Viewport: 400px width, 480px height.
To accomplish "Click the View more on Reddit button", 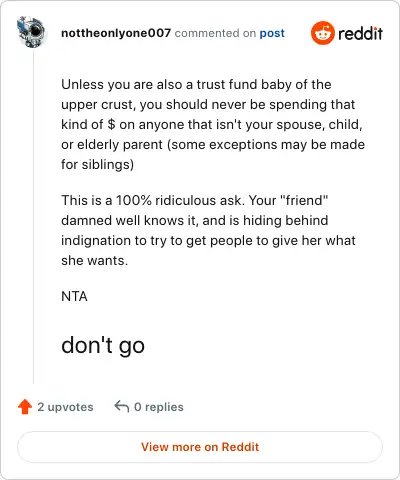I will [x=200, y=447].
